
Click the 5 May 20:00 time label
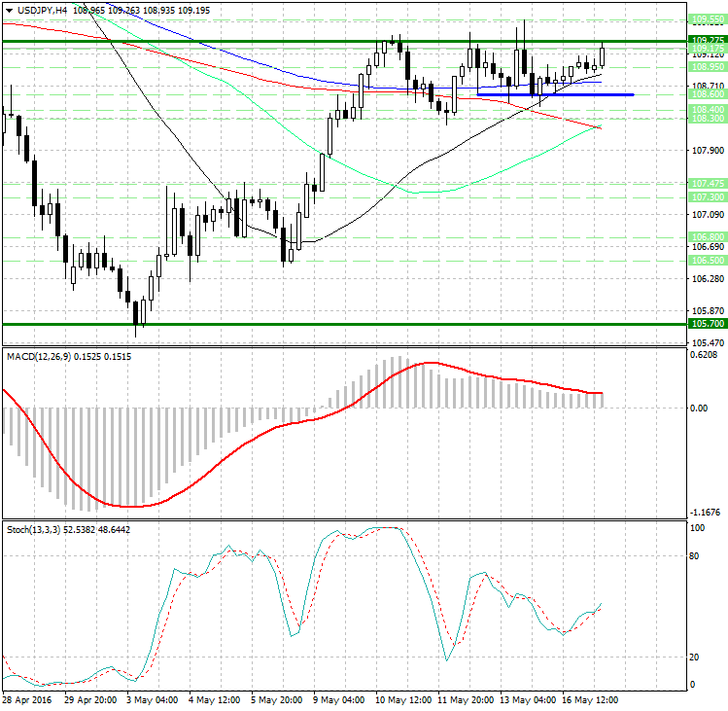(277, 700)
